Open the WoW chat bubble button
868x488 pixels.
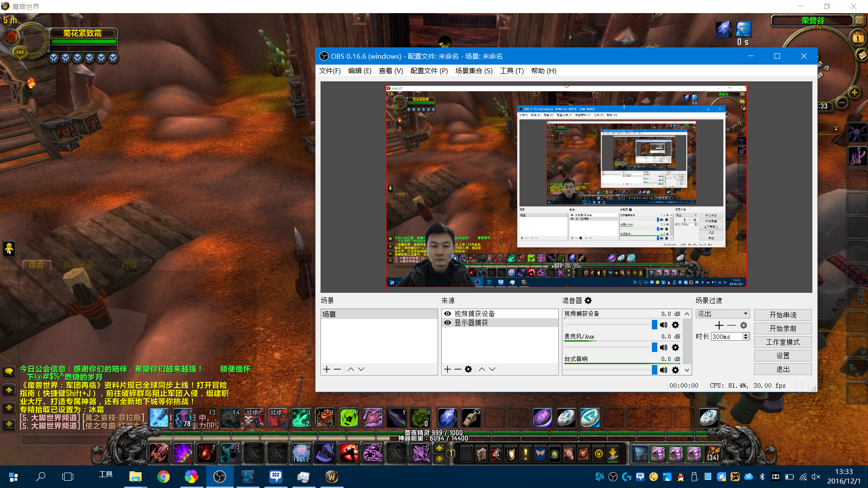click(x=9, y=371)
